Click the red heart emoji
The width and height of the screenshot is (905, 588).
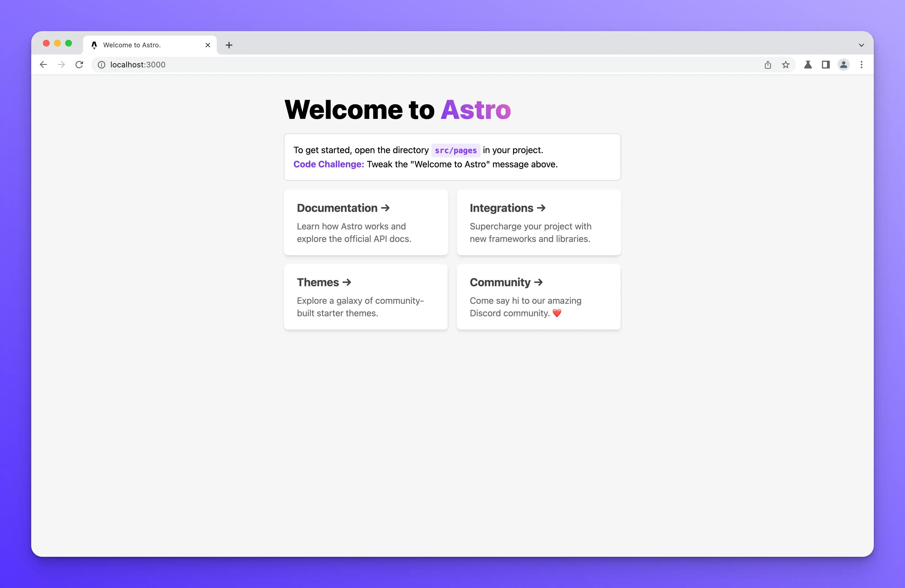557,313
